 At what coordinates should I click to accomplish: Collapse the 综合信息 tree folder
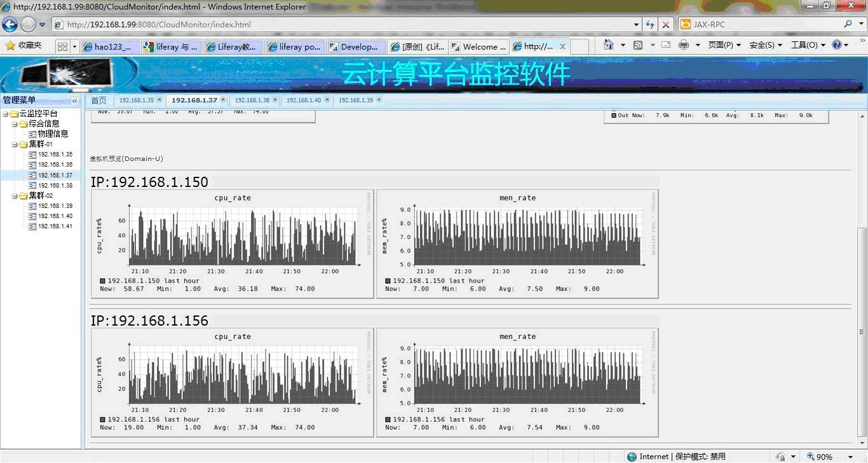[15, 124]
